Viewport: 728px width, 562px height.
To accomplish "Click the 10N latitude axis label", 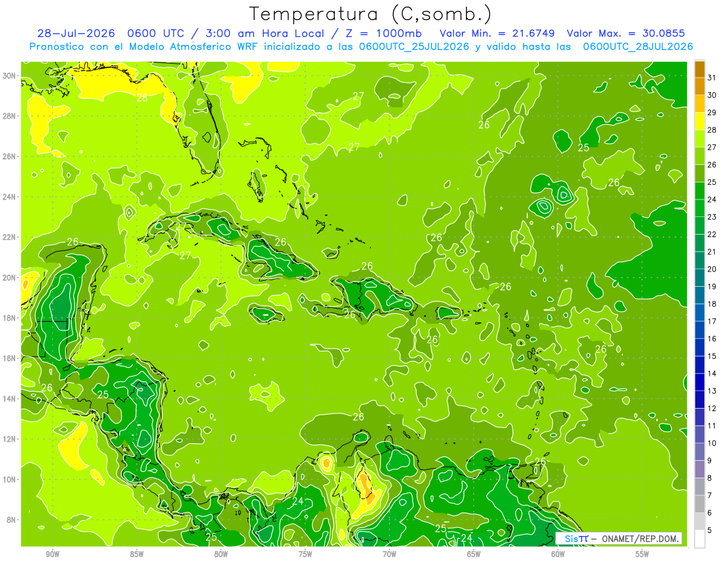I will [10, 480].
